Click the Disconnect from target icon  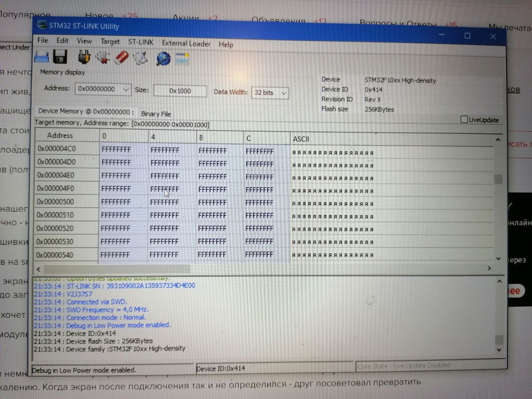[x=103, y=58]
